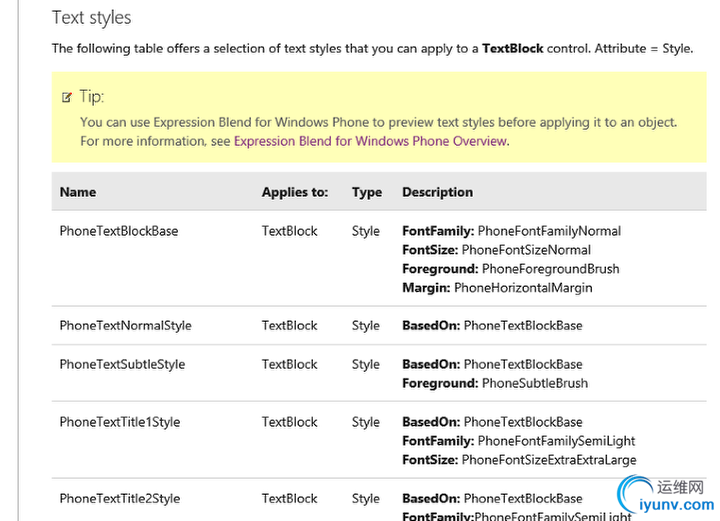Click PhoneHorizontalMargin value text
Screen dimensions: 720x521
pyautogui.click(x=523, y=288)
